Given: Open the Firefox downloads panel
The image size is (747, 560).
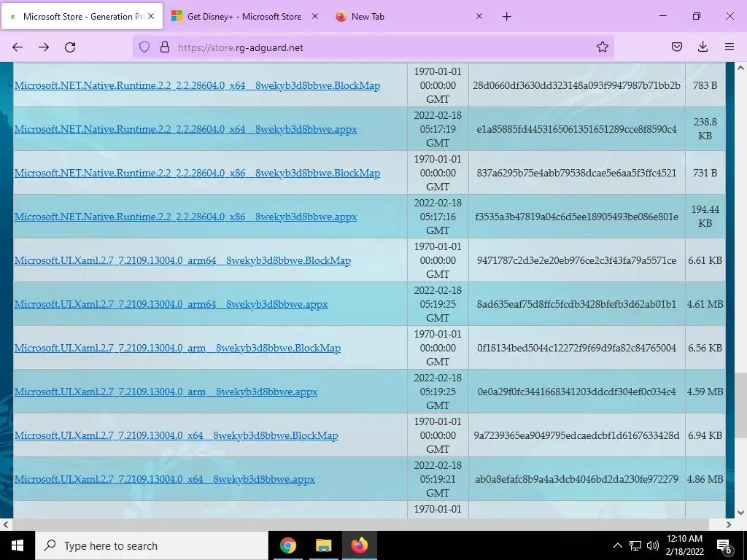Looking at the screenshot, I should [703, 47].
